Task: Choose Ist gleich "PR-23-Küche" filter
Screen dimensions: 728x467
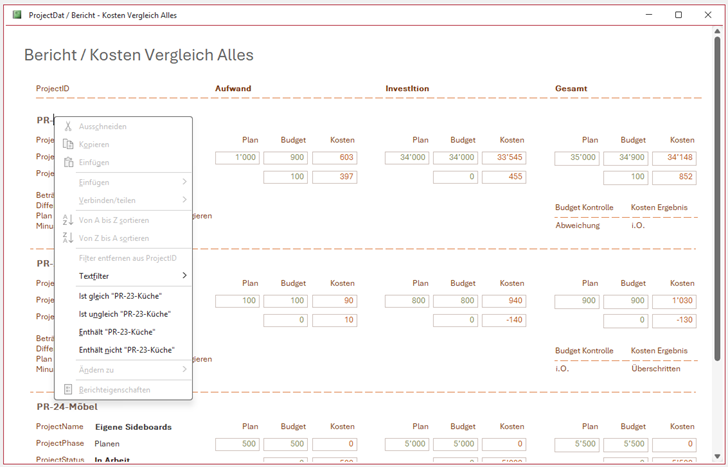Action: click(x=124, y=296)
